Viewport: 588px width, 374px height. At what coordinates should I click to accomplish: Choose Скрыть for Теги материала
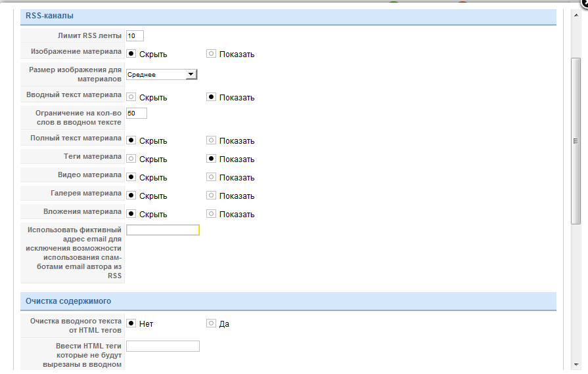coord(131,159)
